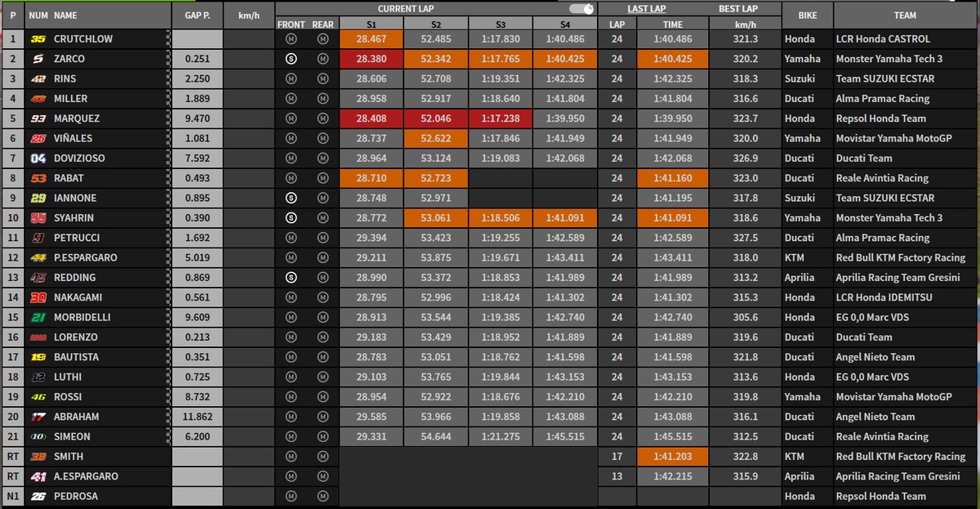Click the GAP P. column header
This screenshot has height=509, width=980.
click(x=197, y=15)
